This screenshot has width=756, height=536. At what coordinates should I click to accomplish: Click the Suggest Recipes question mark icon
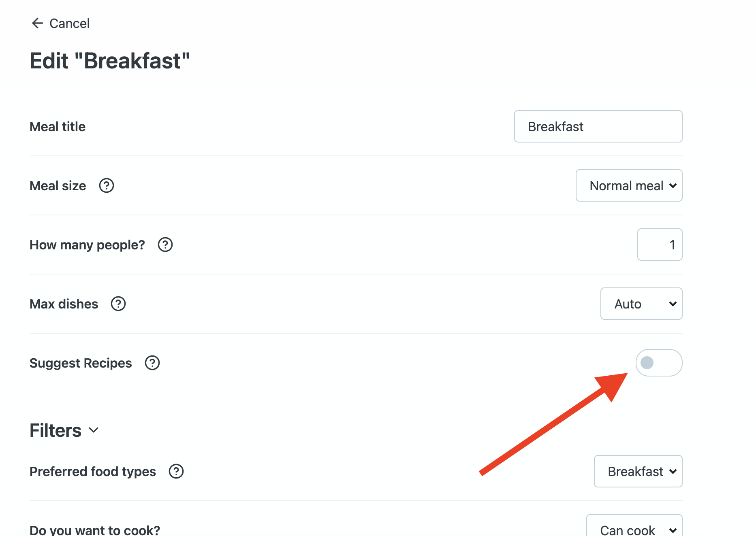152,363
